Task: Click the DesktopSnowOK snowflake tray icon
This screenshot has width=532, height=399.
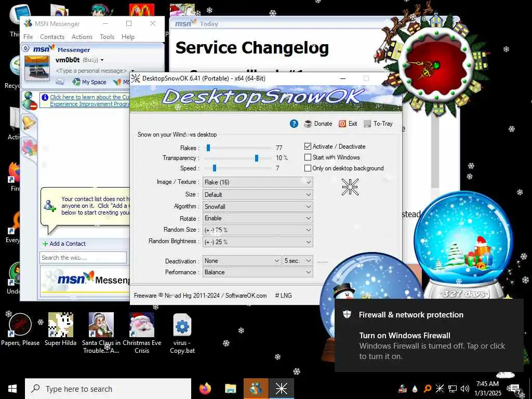Action: [x=440, y=389]
